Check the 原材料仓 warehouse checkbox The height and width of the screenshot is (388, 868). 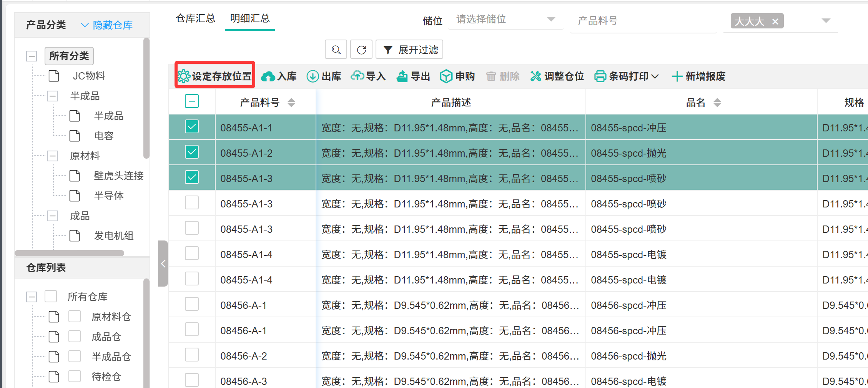[74, 317]
